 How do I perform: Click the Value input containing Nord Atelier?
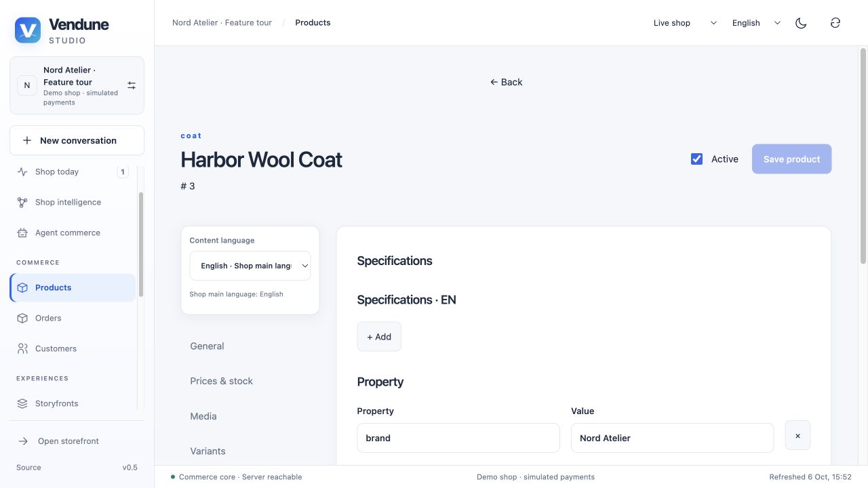click(672, 438)
